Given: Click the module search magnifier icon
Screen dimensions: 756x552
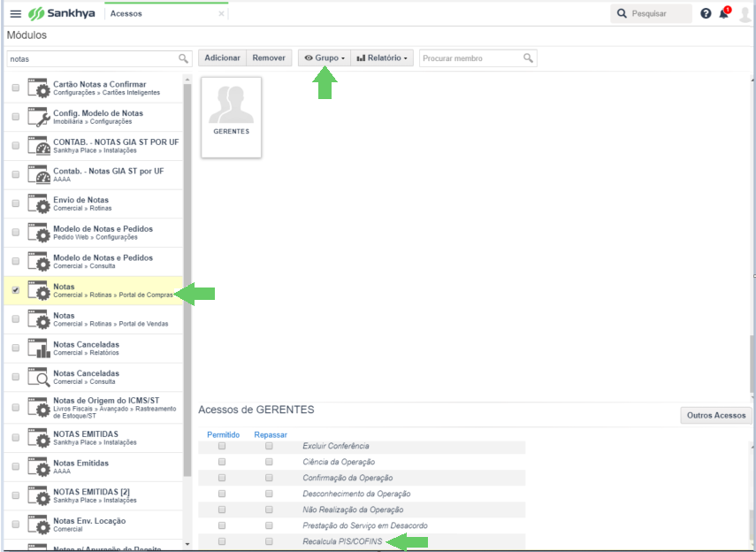Looking at the screenshot, I should [183, 58].
